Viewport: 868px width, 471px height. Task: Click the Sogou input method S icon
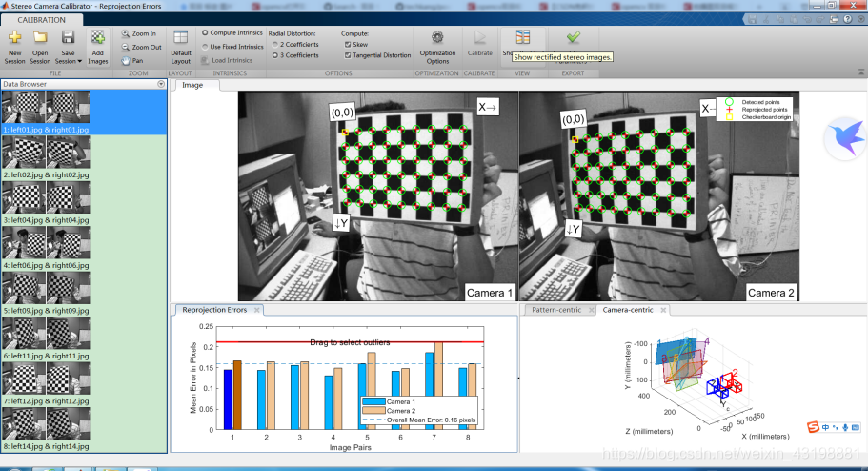pos(813,427)
